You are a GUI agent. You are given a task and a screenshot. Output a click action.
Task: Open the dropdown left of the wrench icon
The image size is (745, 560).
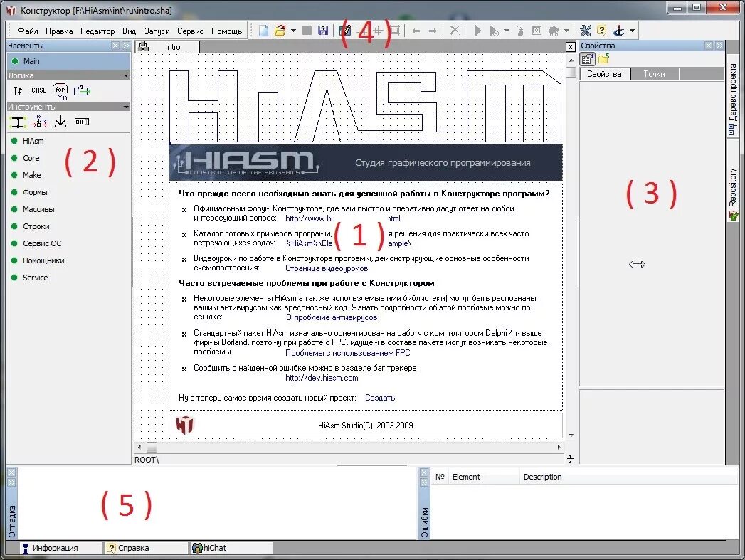(566, 31)
